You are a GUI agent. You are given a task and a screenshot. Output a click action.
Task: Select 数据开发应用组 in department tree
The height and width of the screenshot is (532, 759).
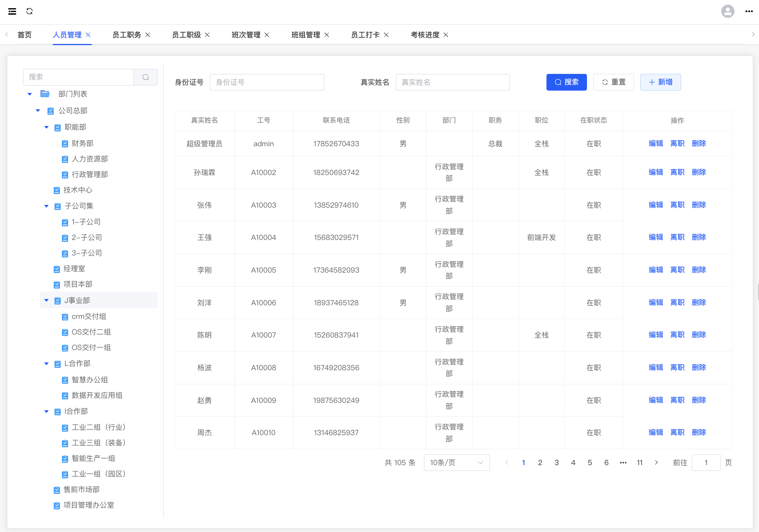(x=97, y=395)
